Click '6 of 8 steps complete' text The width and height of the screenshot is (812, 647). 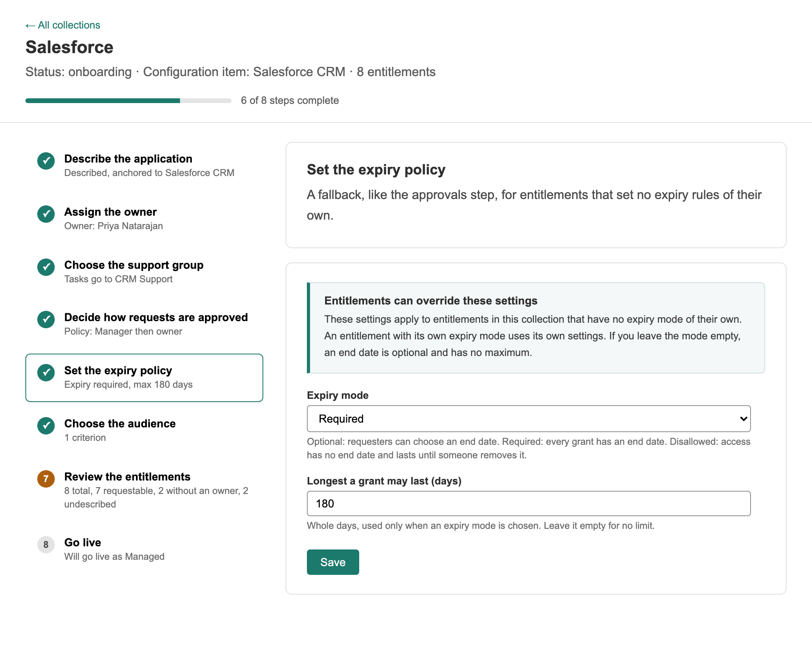(x=290, y=100)
